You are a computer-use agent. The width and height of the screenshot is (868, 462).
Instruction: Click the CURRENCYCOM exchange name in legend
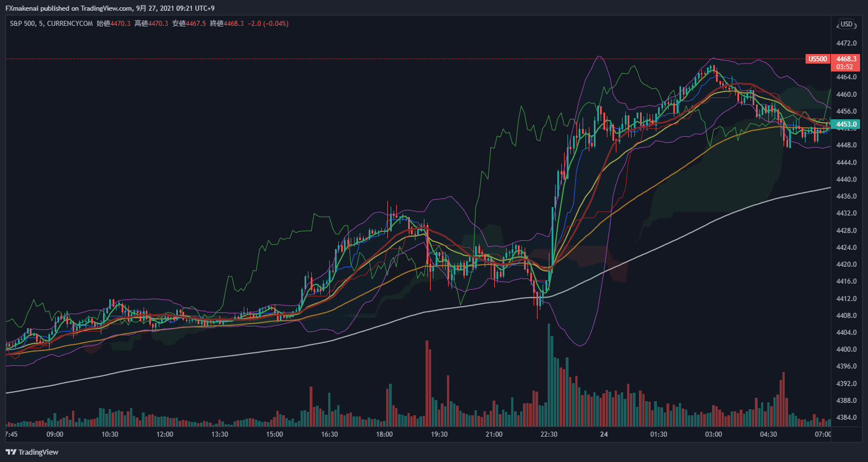coord(70,24)
